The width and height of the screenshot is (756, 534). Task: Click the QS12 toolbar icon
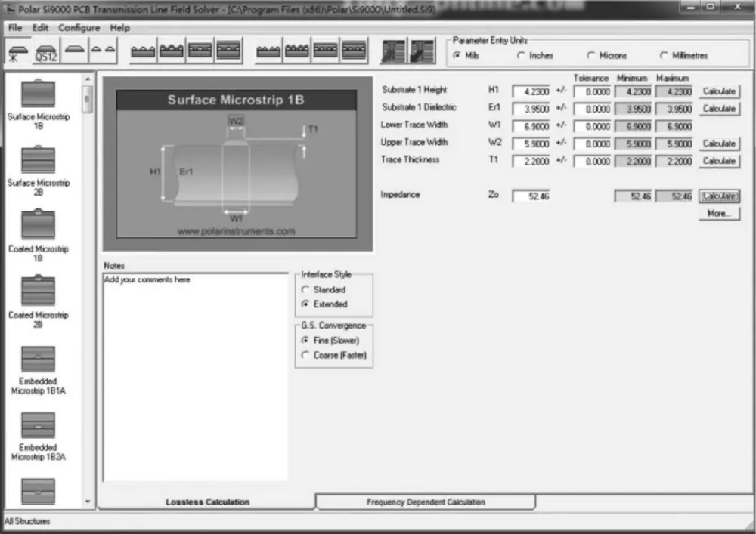[45, 53]
